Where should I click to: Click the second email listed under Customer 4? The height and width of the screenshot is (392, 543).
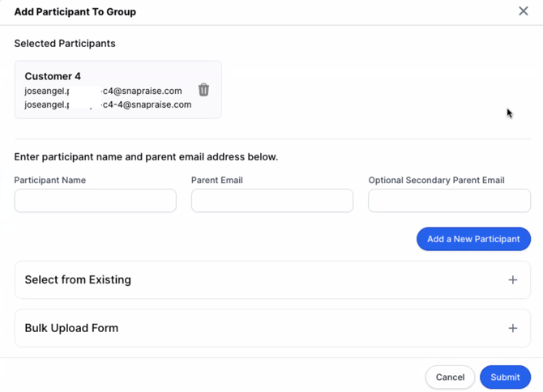pyautogui.click(x=108, y=104)
